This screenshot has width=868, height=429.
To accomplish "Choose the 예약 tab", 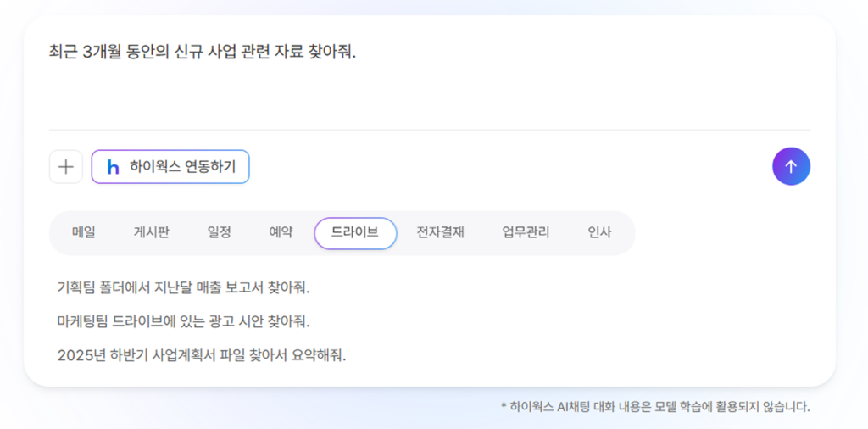I will coord(281,232).
